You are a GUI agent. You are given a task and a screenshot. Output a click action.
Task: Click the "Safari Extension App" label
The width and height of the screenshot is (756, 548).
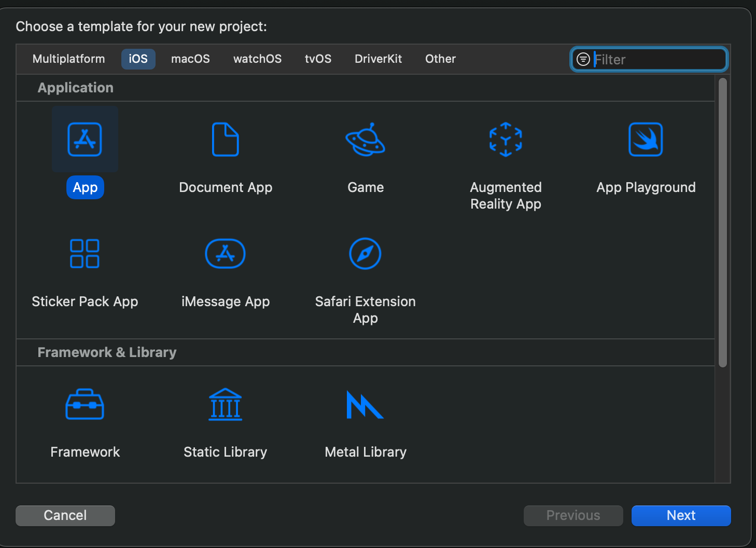(366, 310)
